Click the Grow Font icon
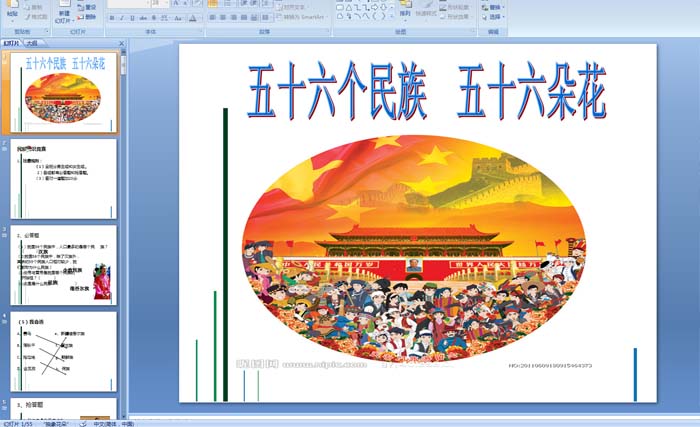The height and width of the screenshot is (427, 700). pyautogui.click(x=176, y=3)
